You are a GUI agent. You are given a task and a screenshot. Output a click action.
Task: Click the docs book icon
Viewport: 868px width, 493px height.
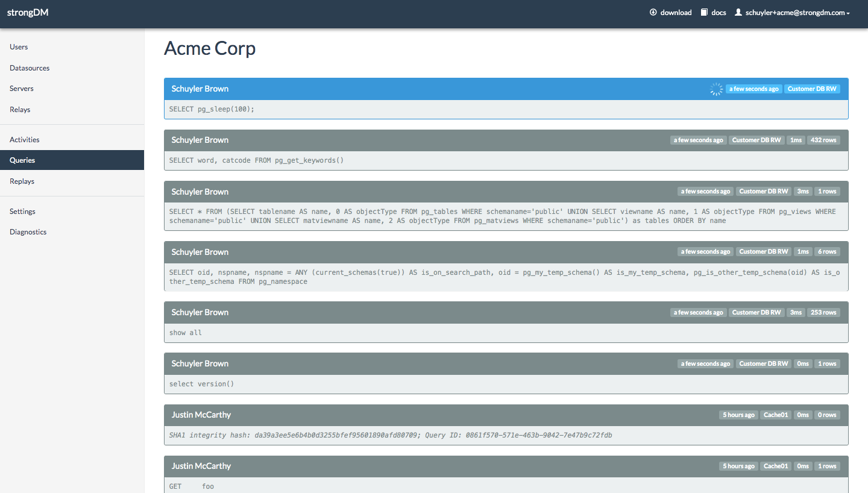704,12
